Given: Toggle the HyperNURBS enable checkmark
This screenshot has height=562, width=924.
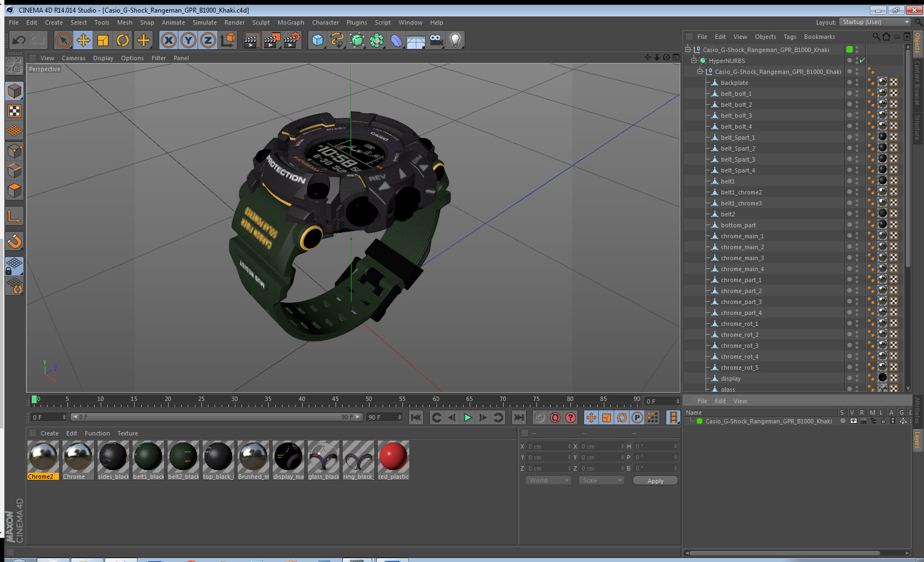Looking at the screenshot, I should tap(862, 60).
